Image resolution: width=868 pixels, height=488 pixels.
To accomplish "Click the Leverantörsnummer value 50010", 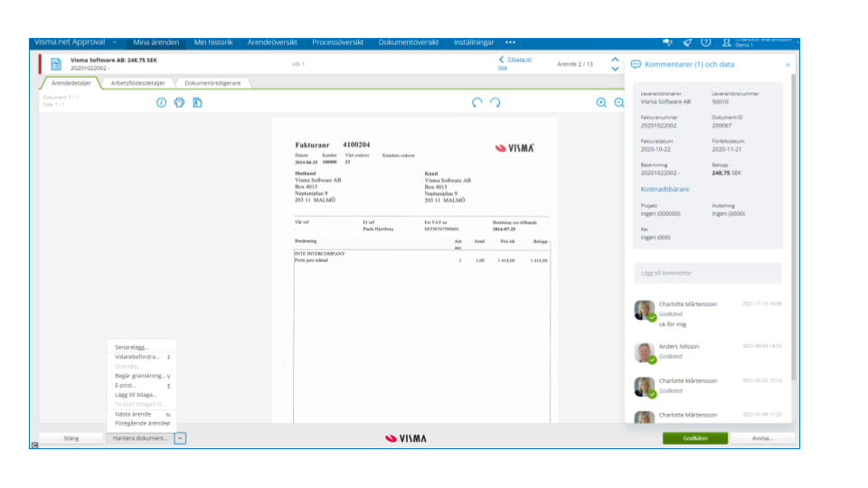I will tap(721, 102).
